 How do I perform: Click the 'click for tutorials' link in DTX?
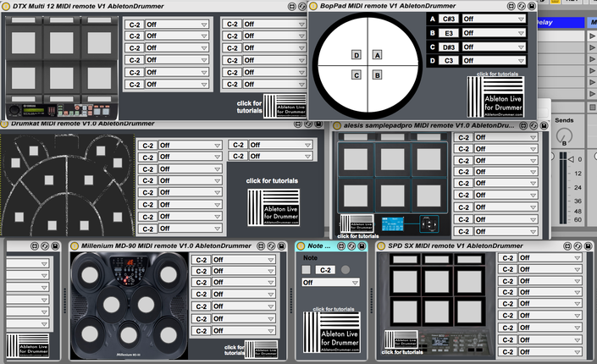[249, 107]
